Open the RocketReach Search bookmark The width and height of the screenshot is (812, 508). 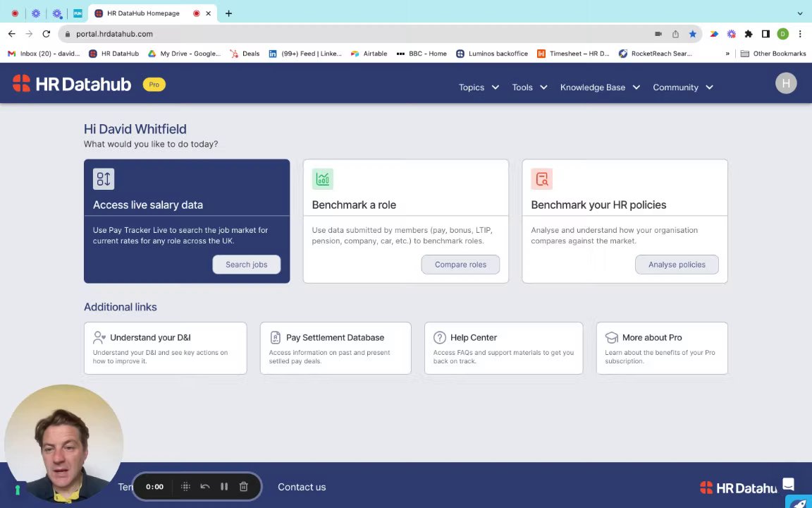point(656,54)
